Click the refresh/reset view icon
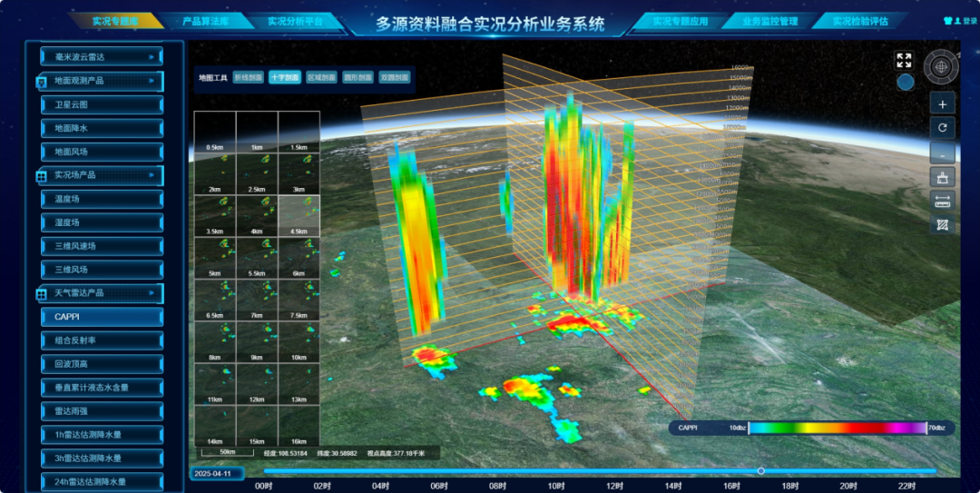The height and width of the screenshot is (493, 980). (943, 129)
